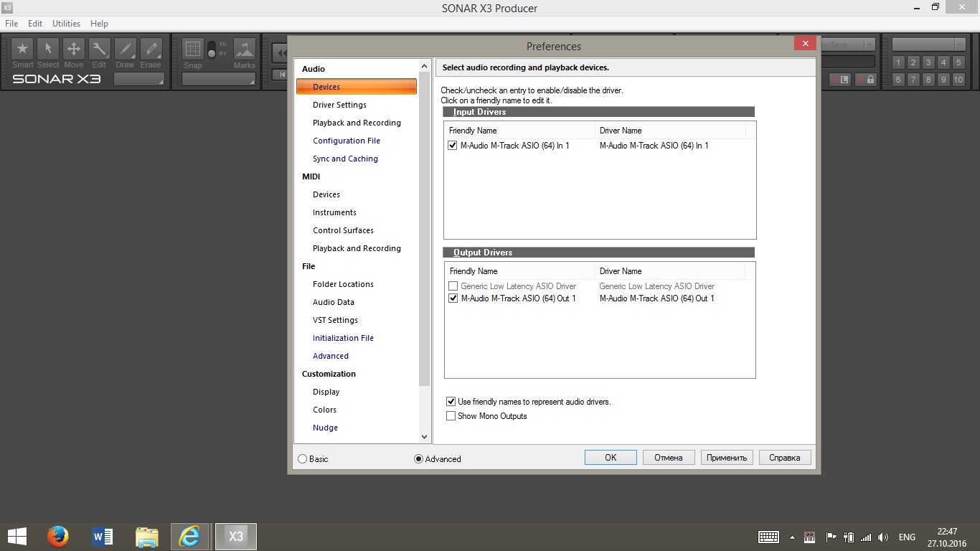The height and width of the screenshot is (551, 980).
Task: Toggle Use friendly names to represent audio drivers
Action: pyautogui.click(x=451, y=402)
